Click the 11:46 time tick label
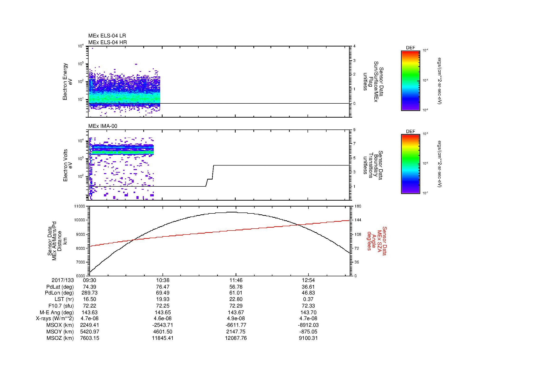 point(236,280)
